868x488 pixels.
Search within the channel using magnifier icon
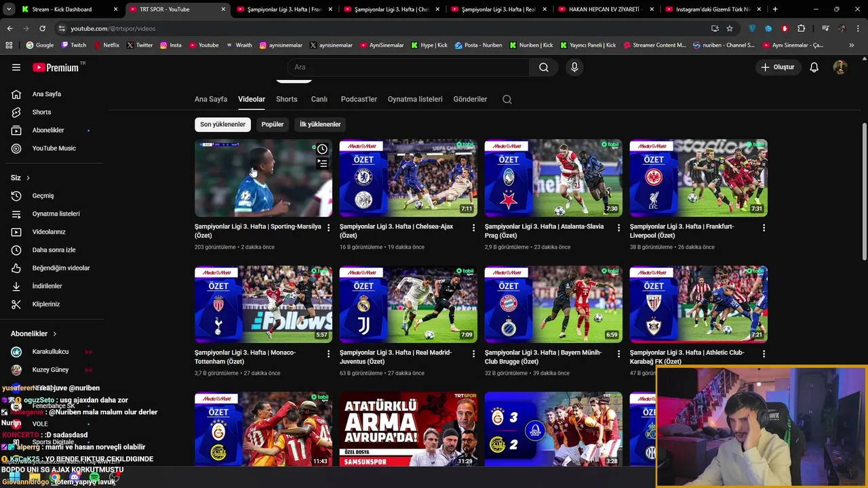point(507,99)
